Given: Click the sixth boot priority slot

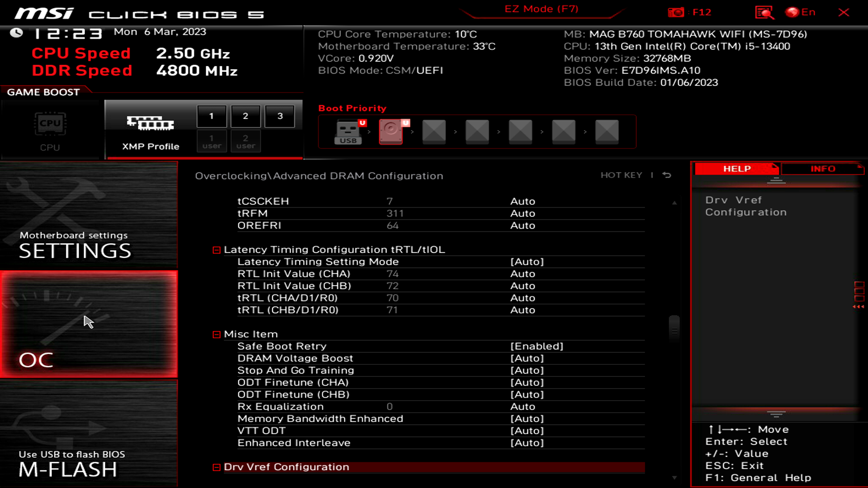Looking at the screenshot, I should [564, 131].
